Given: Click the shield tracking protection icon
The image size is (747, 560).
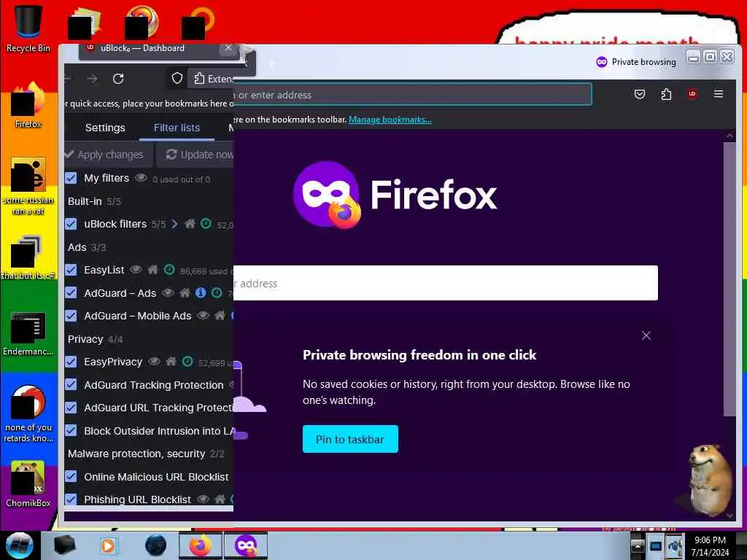Looking at the screenshot, I should pyautogui.click(x=177, y=79).
